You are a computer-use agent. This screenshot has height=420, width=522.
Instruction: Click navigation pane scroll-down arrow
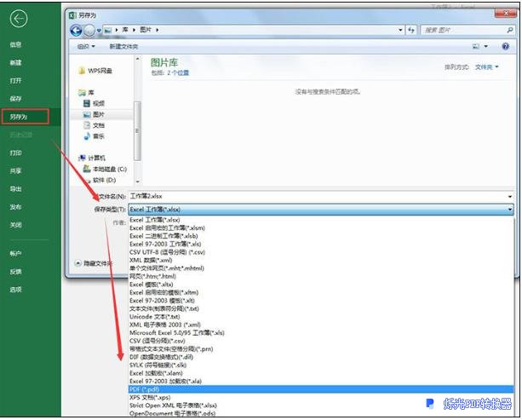137,181
